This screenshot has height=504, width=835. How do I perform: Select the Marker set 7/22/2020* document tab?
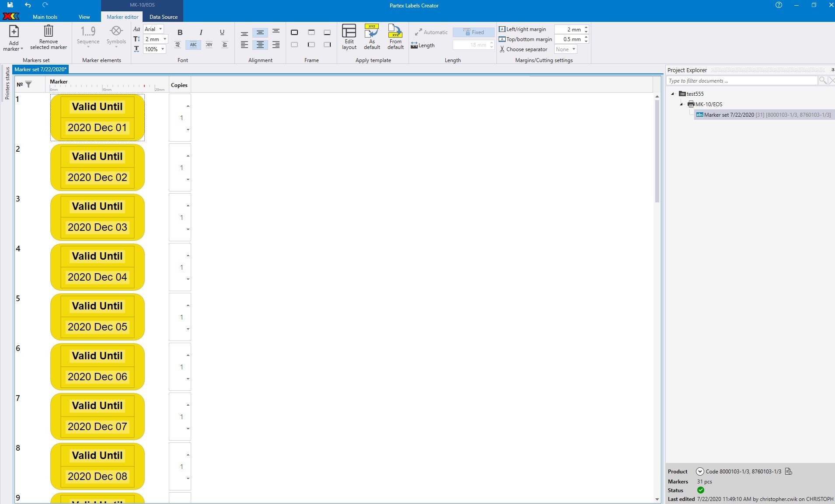click(40, 70)
